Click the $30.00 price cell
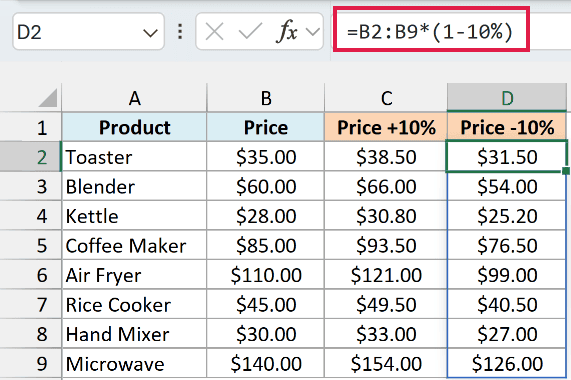This screenshot has width=571, height=380. (x=266, y=334)
